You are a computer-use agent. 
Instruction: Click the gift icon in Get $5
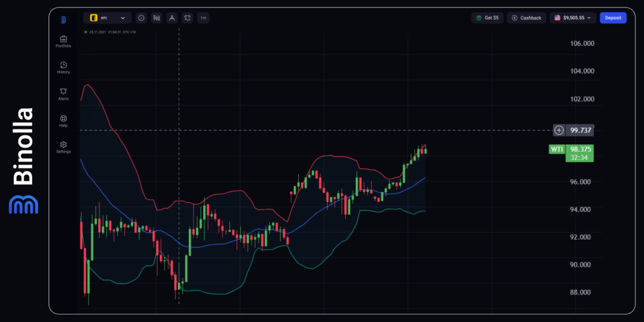click(x=479, y=18)
